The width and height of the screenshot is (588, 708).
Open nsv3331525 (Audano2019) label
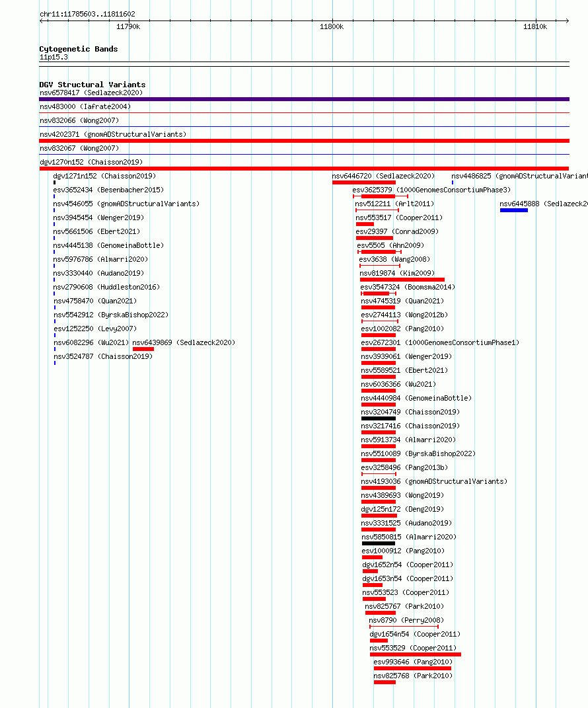[x=406, y=524]
